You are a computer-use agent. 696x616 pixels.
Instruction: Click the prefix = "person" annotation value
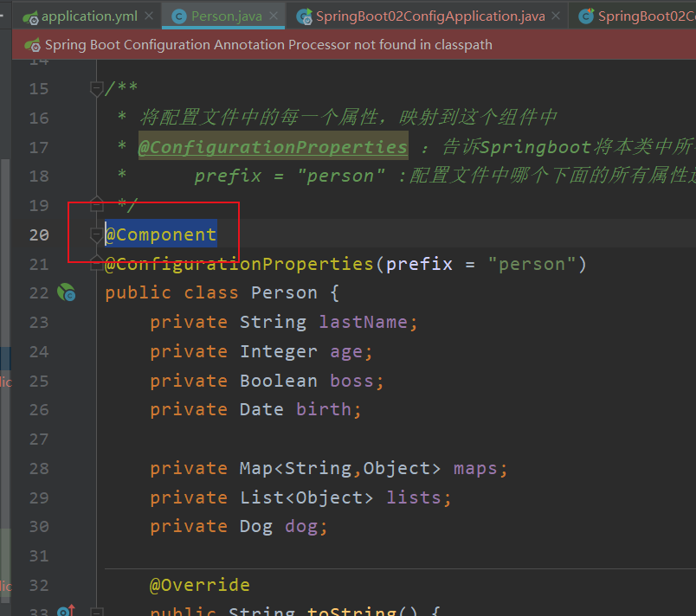click(480, 265)
